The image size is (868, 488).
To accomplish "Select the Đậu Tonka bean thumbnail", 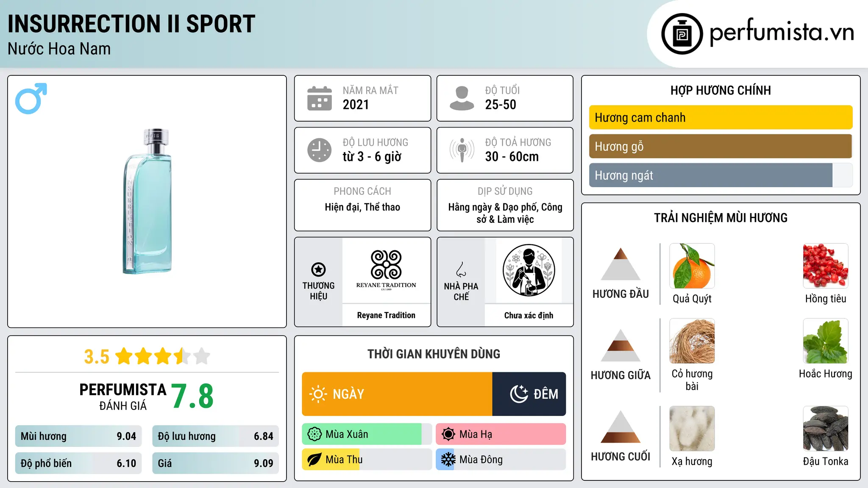I will point(826,429).
